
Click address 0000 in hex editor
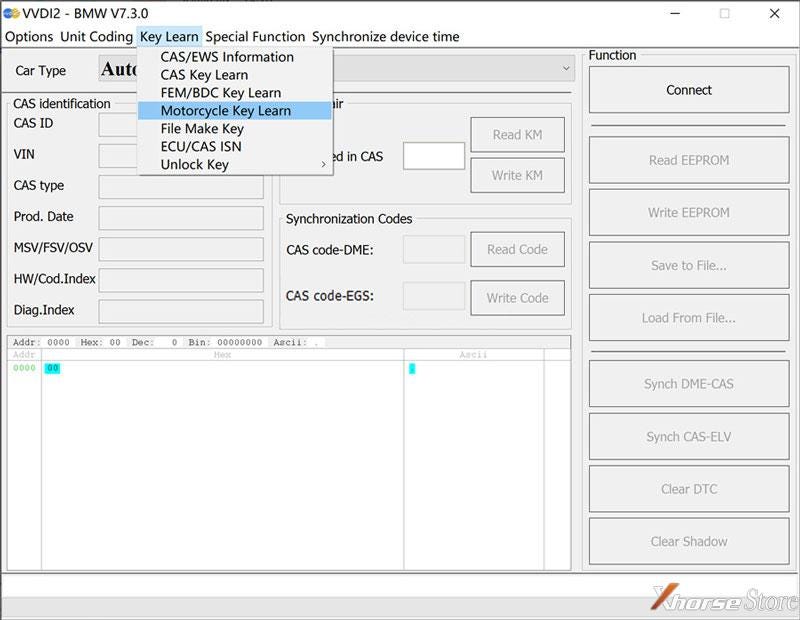[24, 368]
